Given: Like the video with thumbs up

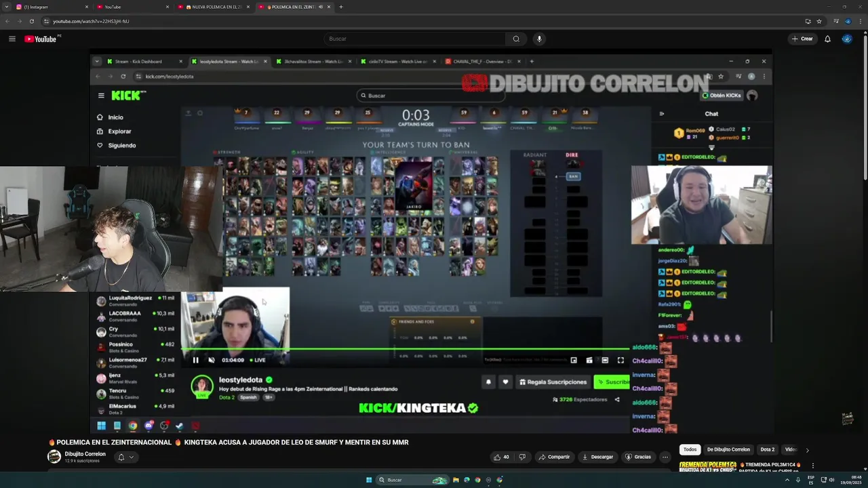Looking at the screenshot, I should (502, 457).
